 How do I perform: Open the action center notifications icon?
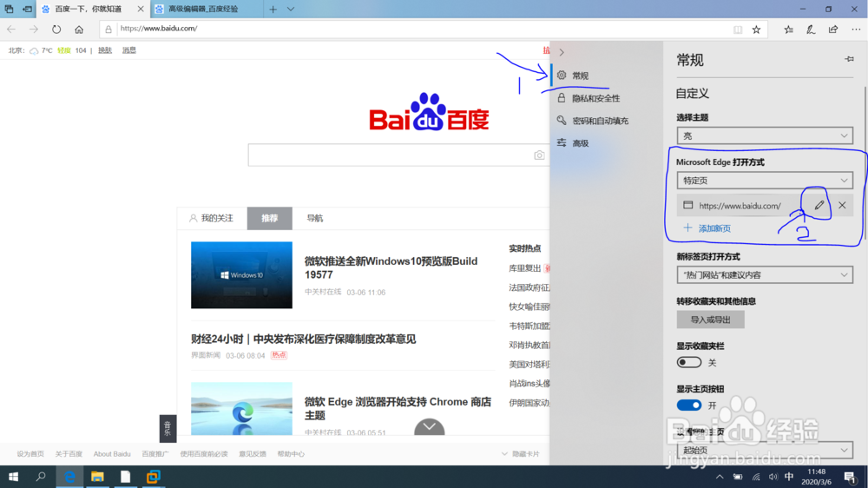point(851,477)
